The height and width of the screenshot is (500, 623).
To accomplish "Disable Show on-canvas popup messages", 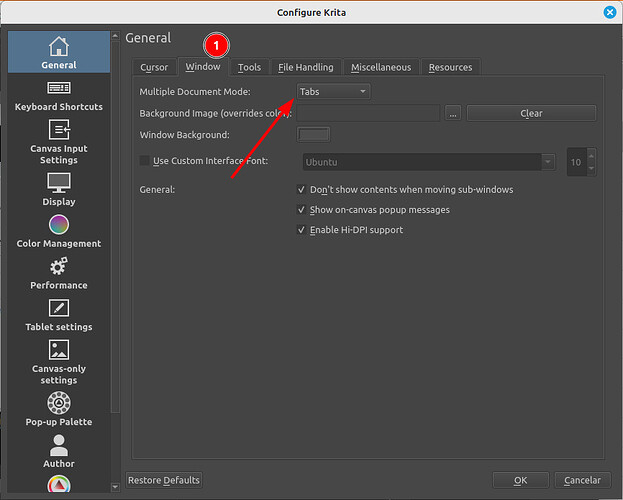I will point(303,210).
